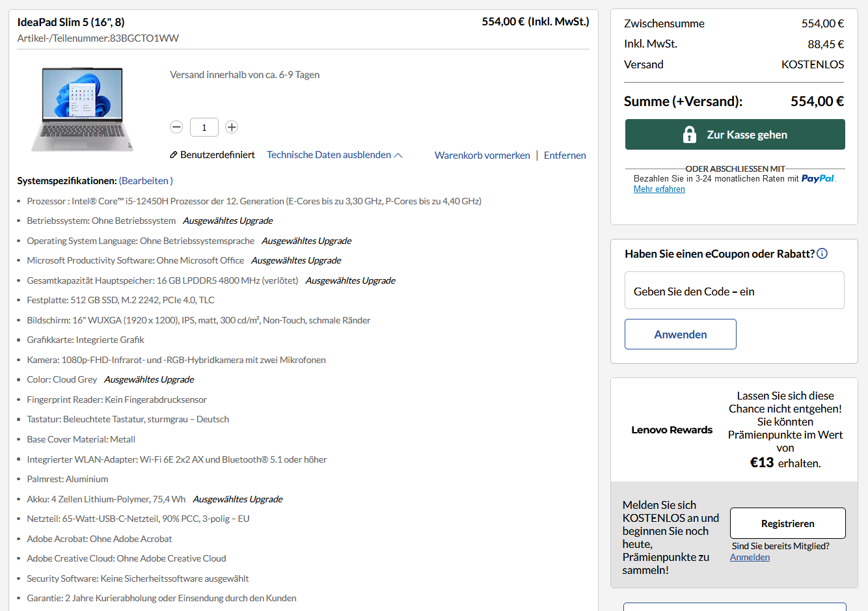Apply a coupon with the Anwenden button
Viewport: 868px width, 611px height.
pyautogui.click(x=680, y=334)
